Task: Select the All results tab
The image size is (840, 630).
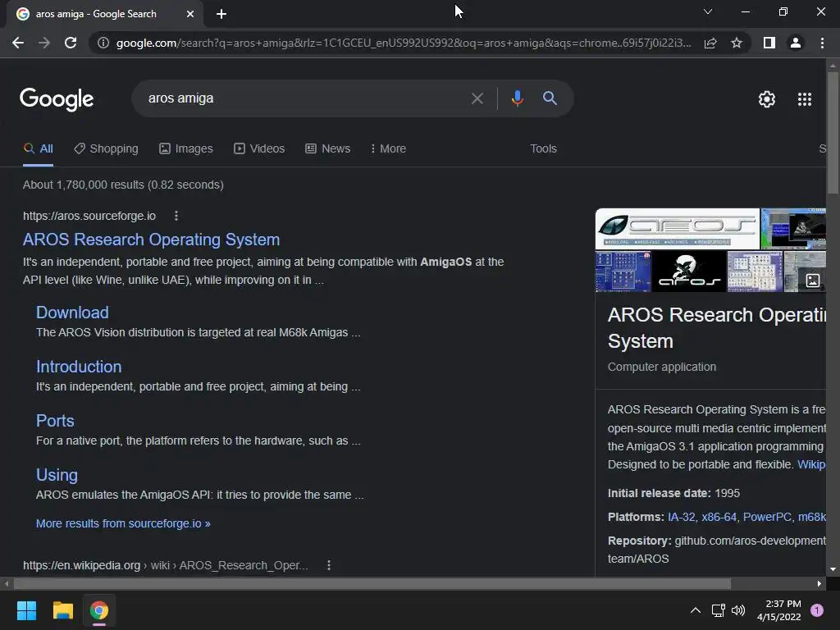Action: tap(38, 149)
